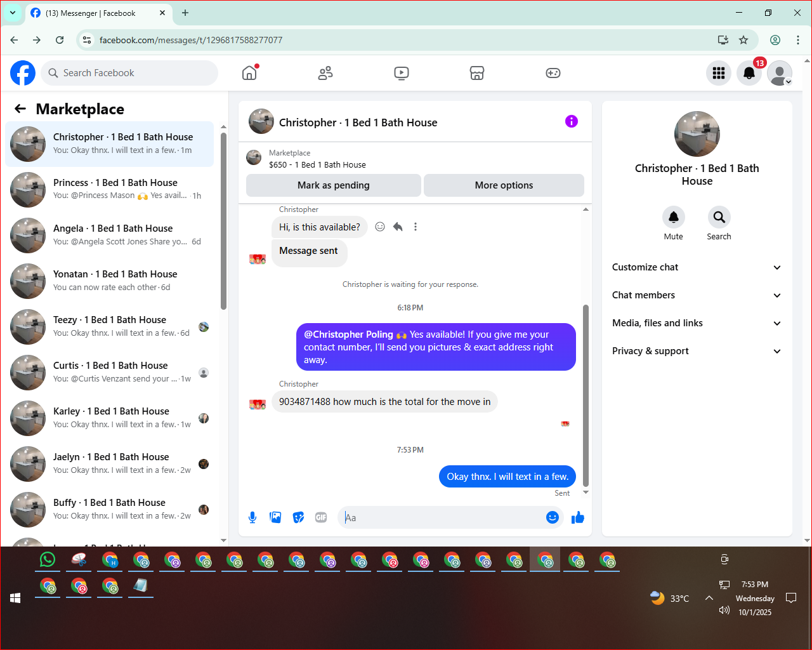Open the Facebook menu grid icon
The width and height of the screenshot is (812, 650).
point(719,73)
